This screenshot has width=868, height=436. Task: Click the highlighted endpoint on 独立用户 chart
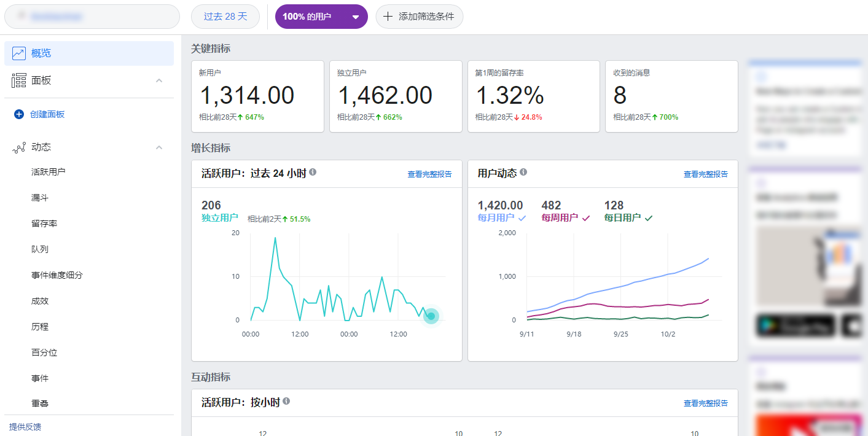click(x=431, y=316)
